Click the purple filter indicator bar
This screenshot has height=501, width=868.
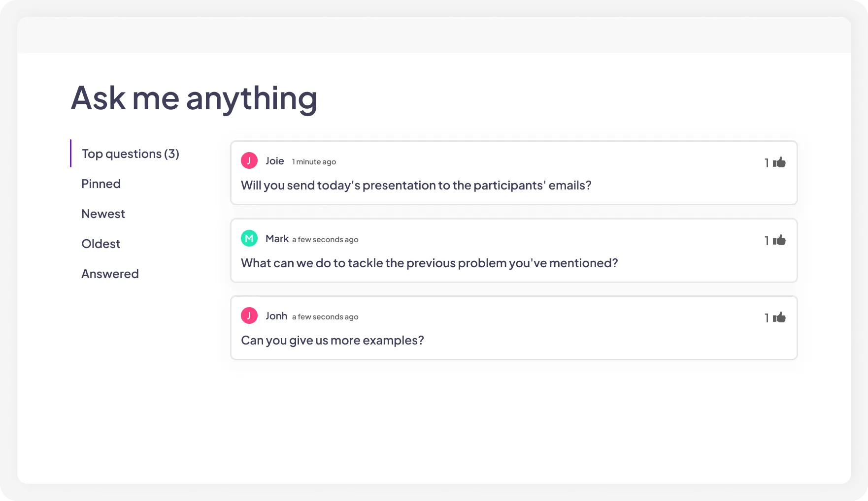click(72, 154)
